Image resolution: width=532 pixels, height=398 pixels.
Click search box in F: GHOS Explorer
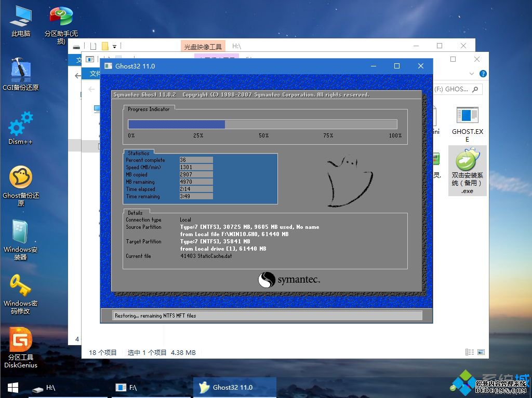[458, 89]
